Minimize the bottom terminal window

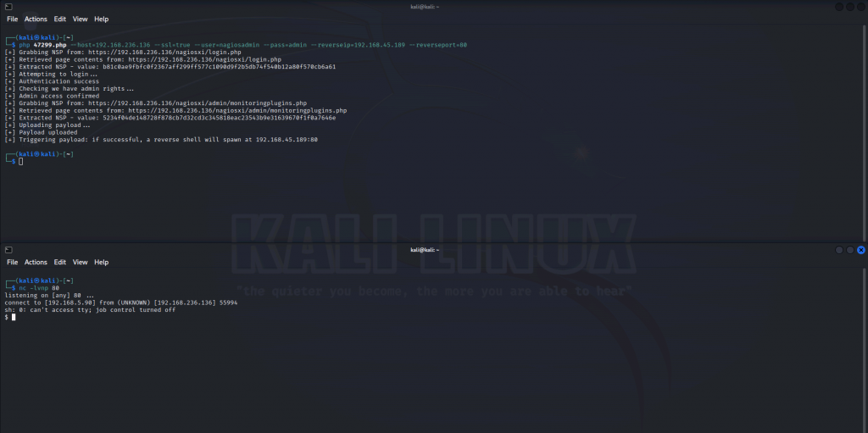(839, 250)
